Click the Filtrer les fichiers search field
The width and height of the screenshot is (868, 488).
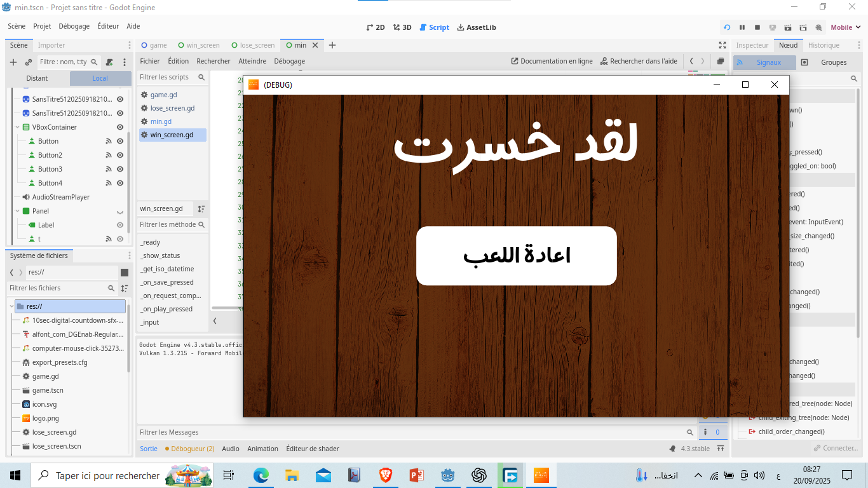click(57, 288)
